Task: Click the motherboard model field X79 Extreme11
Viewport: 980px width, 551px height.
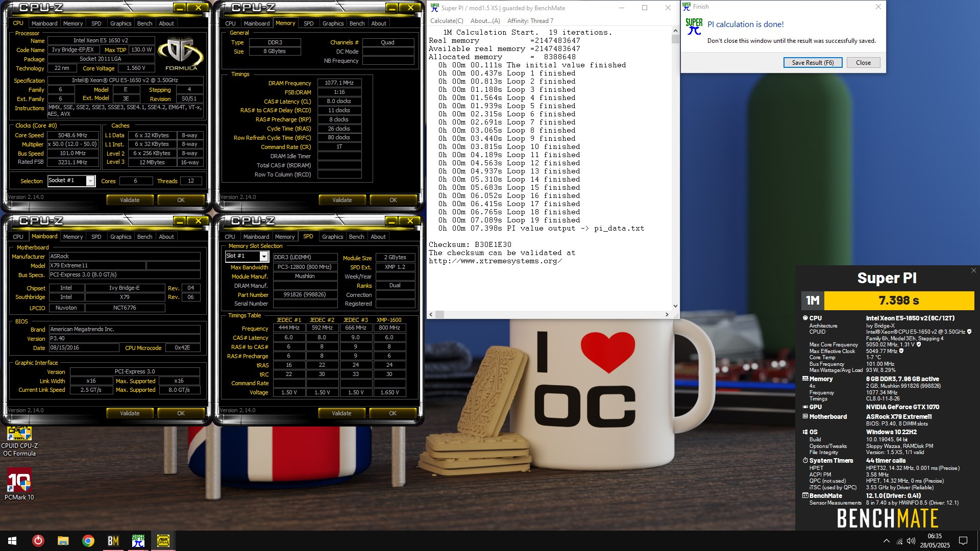Action: tap(97, 266)
